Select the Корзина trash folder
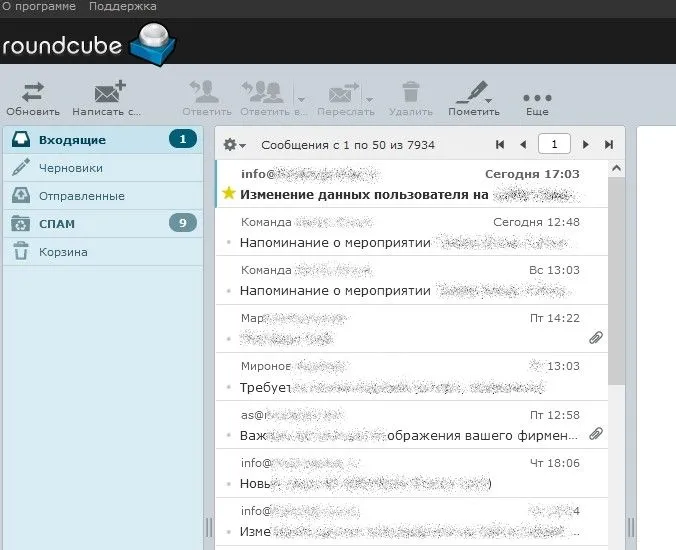The height and width of the screenshot is (550, 676). pos(63,252)
